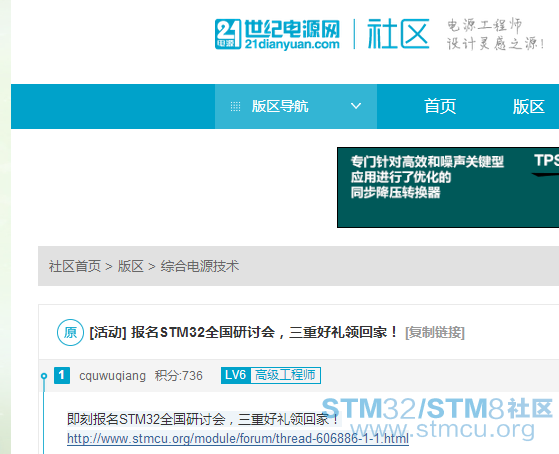Expand the 版区导航 dropdown menu

296,106
